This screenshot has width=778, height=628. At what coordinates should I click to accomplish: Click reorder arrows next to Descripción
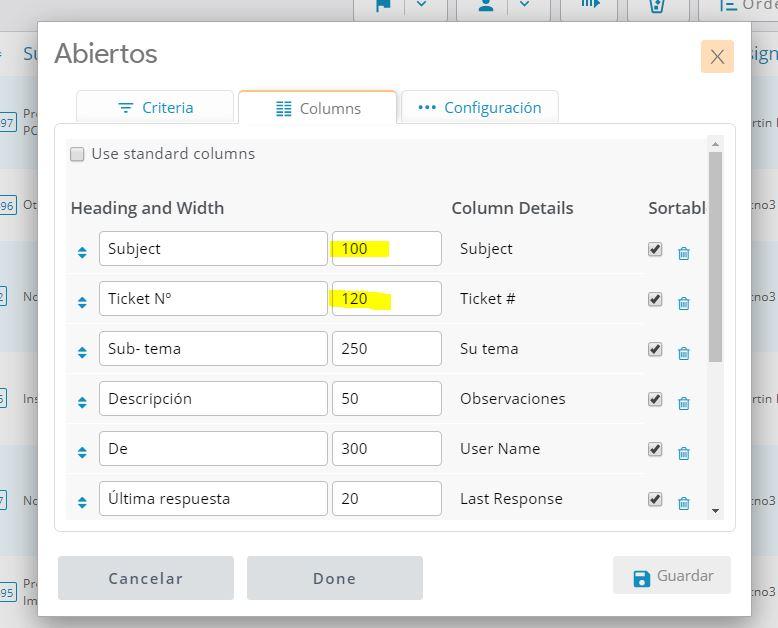[x=82, y=403]
